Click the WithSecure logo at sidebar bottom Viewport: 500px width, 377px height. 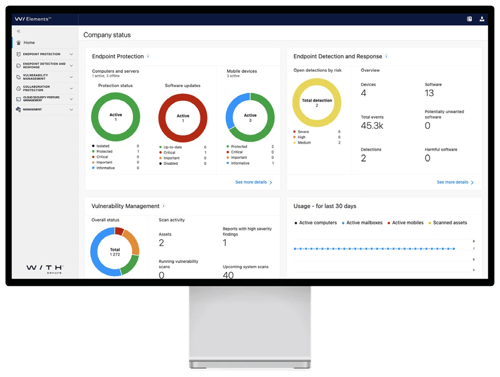point(45,269)
